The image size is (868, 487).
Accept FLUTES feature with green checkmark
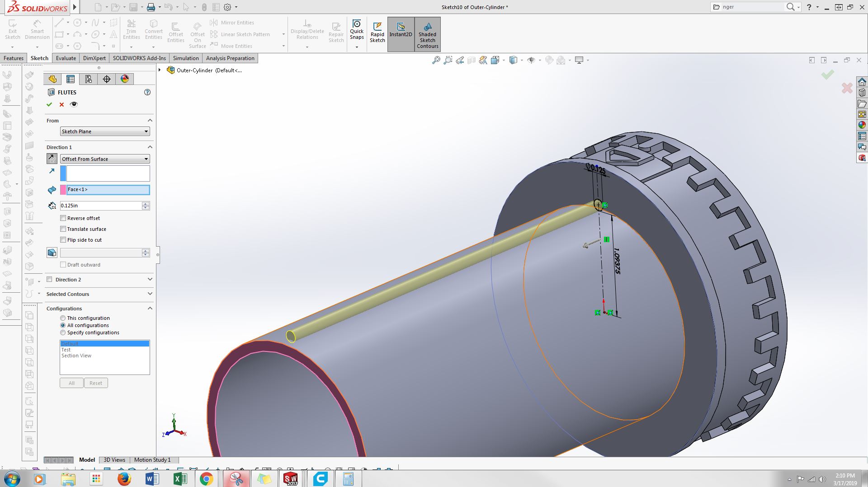click(x=49, y=104)
